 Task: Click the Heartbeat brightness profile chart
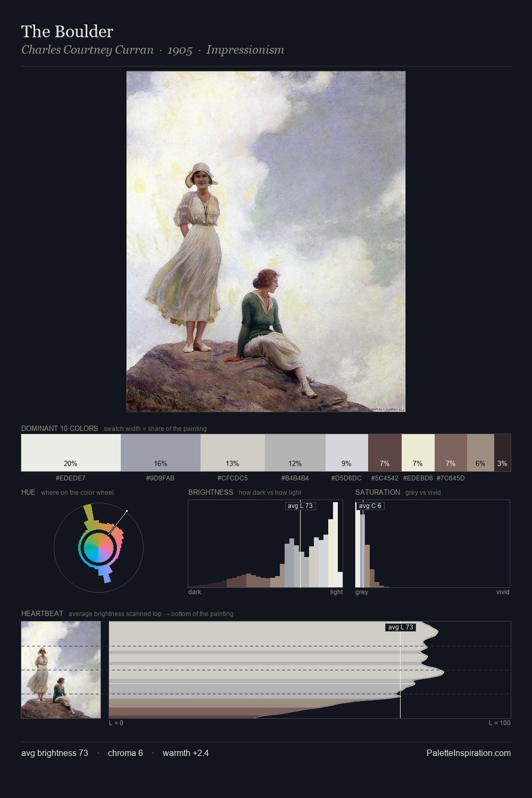[x=310, y=670]
